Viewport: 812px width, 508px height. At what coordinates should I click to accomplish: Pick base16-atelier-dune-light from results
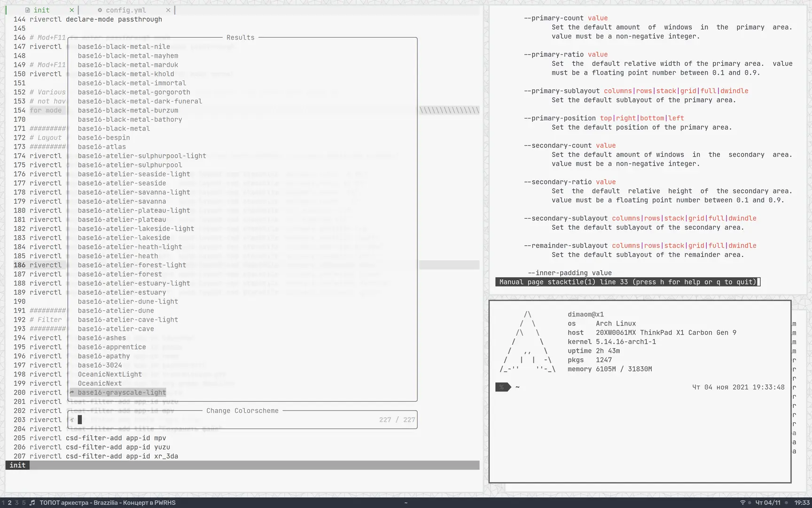(128, 302)
